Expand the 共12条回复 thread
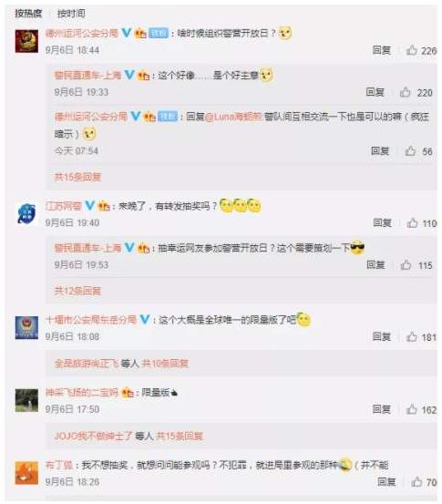The image size is (442, 504). coord(77,291)
